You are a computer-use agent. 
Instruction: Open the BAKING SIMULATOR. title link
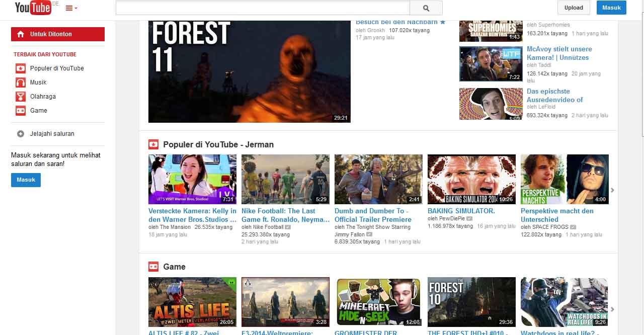461,211
